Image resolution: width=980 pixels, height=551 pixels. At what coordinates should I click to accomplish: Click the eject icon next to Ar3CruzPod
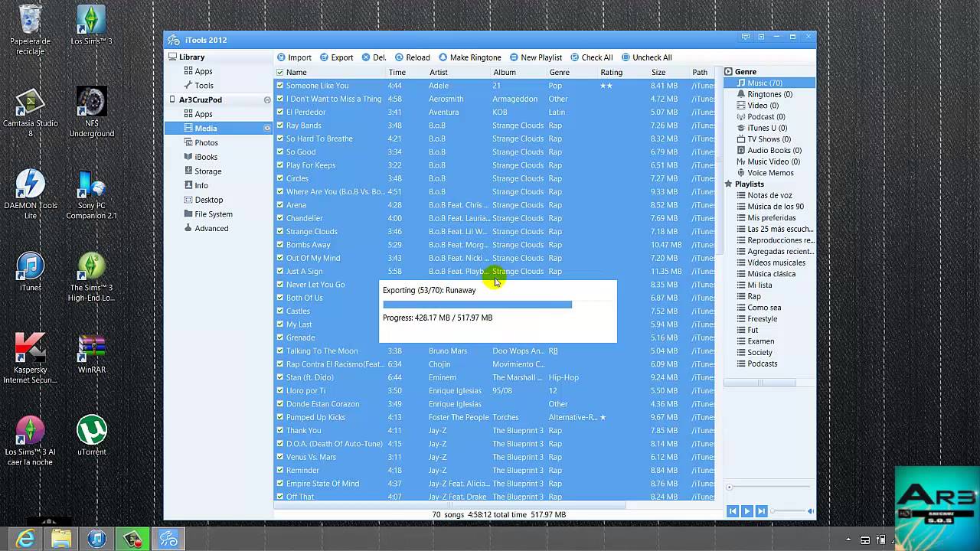[x=267, y=100]
